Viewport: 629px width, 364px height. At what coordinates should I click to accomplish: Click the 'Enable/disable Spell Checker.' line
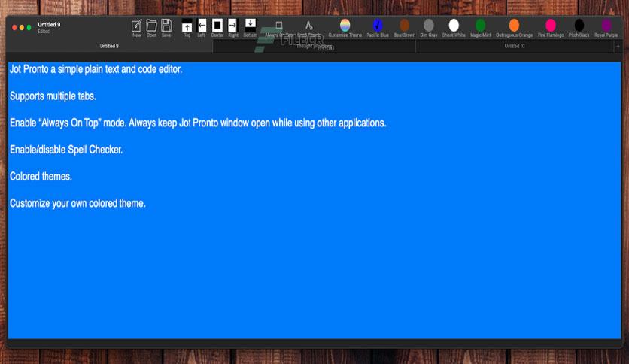[66, 150]
